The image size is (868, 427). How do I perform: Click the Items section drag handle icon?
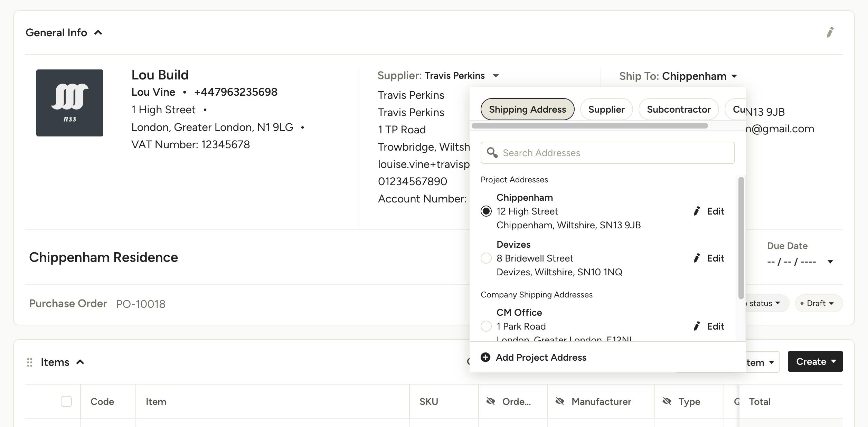click(30, 362)
